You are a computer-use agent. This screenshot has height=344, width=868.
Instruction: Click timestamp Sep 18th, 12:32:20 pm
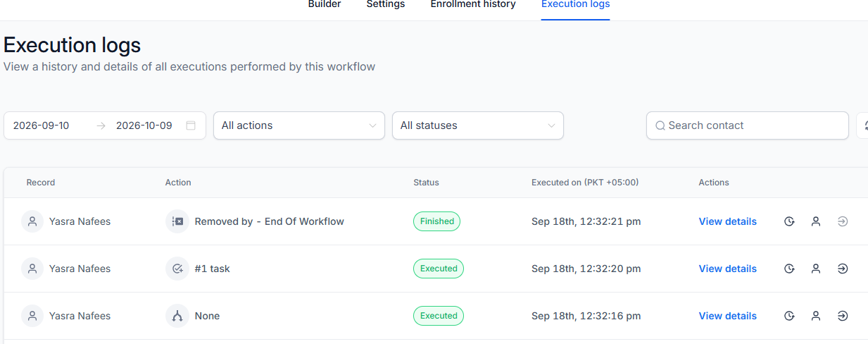[586, 269]
